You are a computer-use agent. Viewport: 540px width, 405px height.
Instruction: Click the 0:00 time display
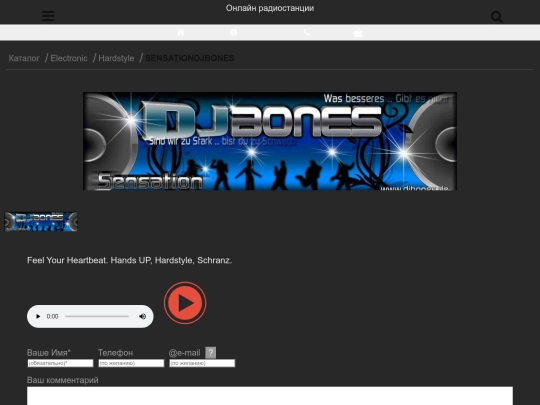52,316
